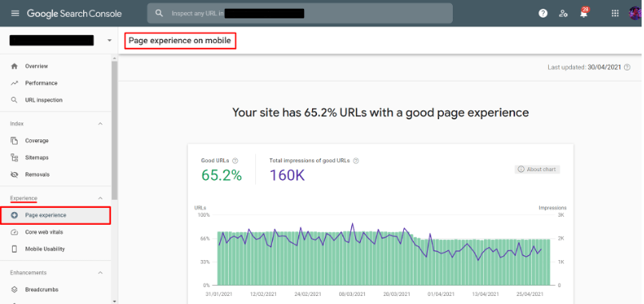
Task: Click the Inspect any URL search field
Action: [x=300, y=14]
